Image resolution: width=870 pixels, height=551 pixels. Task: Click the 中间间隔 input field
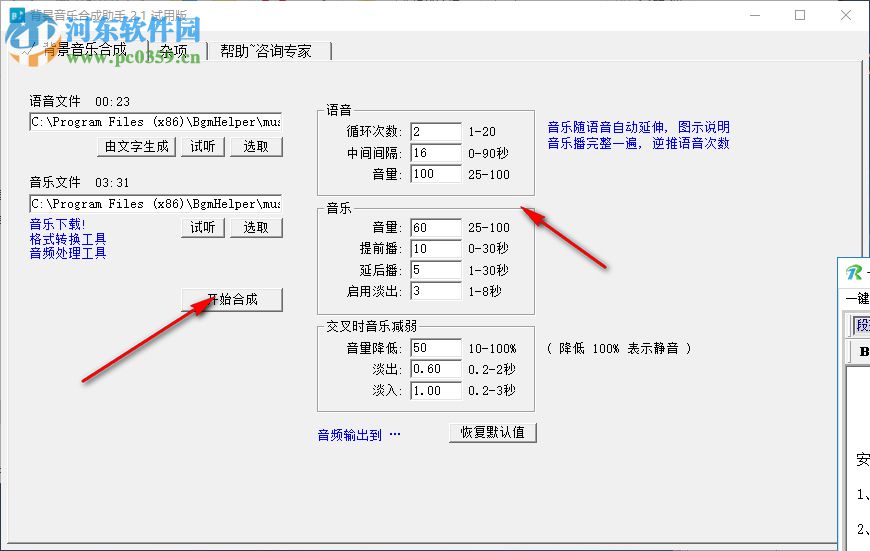436,153
